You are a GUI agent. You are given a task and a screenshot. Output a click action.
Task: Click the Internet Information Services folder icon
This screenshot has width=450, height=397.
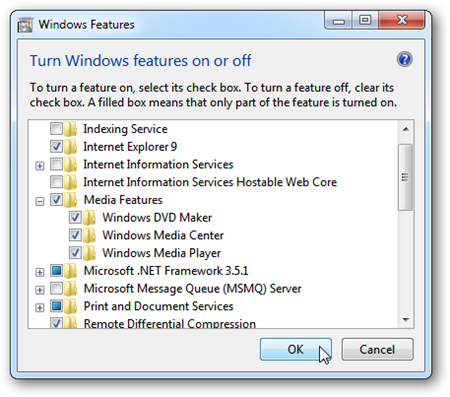coord(71,164)
